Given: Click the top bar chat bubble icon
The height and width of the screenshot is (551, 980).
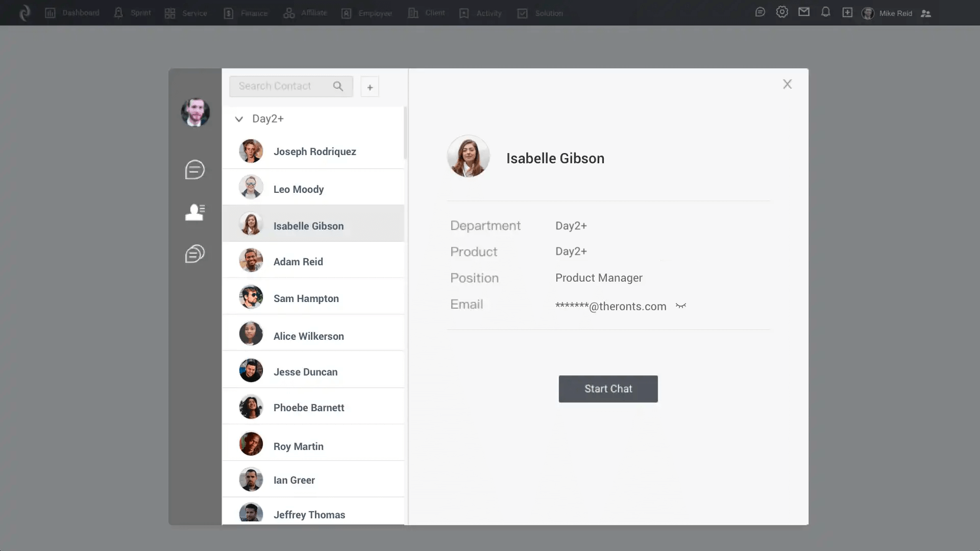Looking at the screenshot, I should [x=760, y=12].
